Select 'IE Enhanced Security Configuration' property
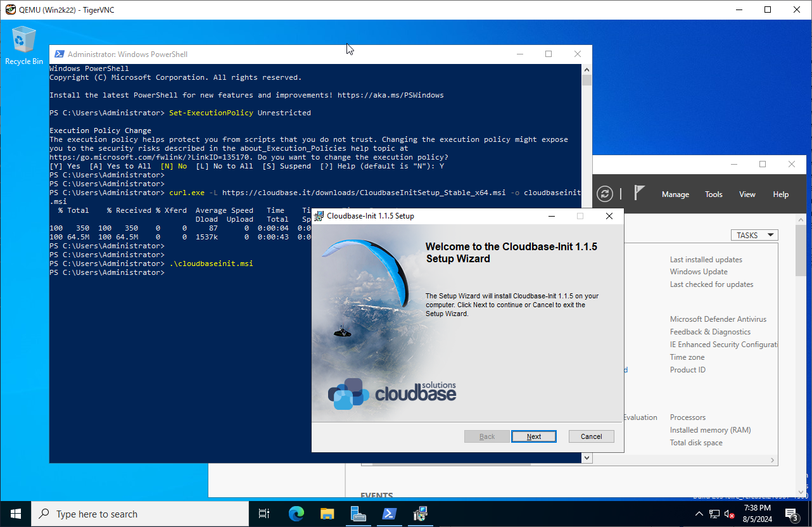 pyautogui.click(x=724, y=345)
